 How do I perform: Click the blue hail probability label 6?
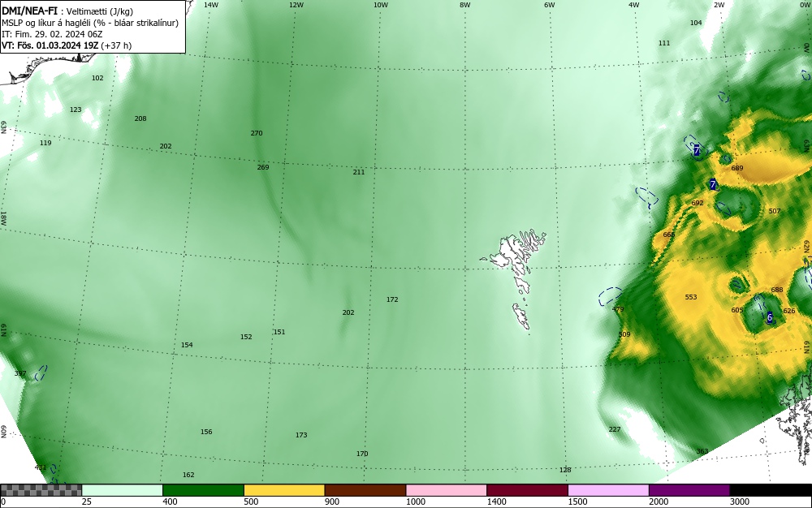click(x=770, y=317)
